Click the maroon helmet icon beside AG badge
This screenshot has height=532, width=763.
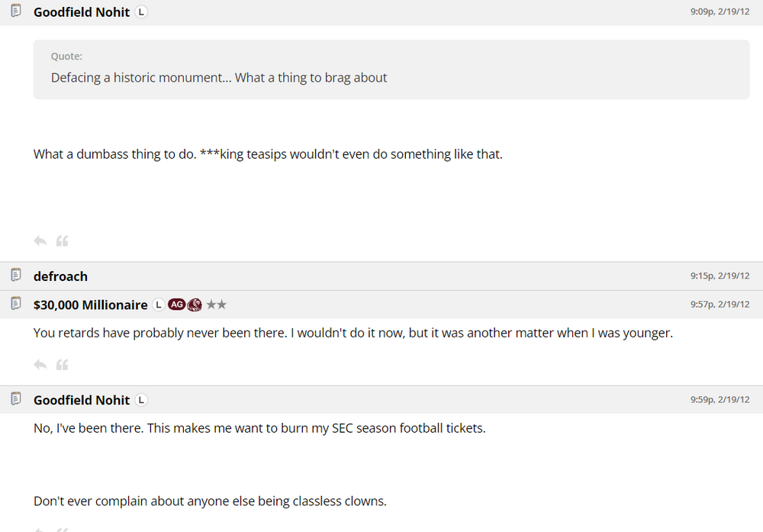tap(195, 305)
